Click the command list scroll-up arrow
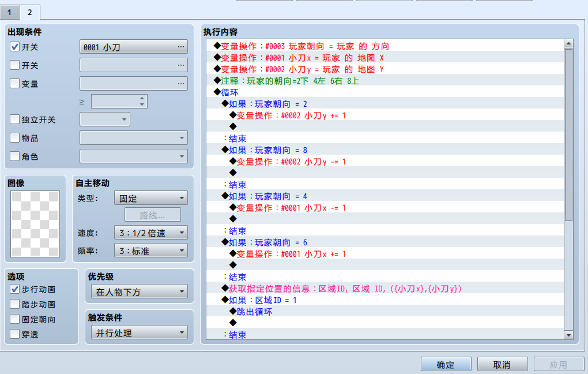Screen dimensions: 588x374 (568, 44)
